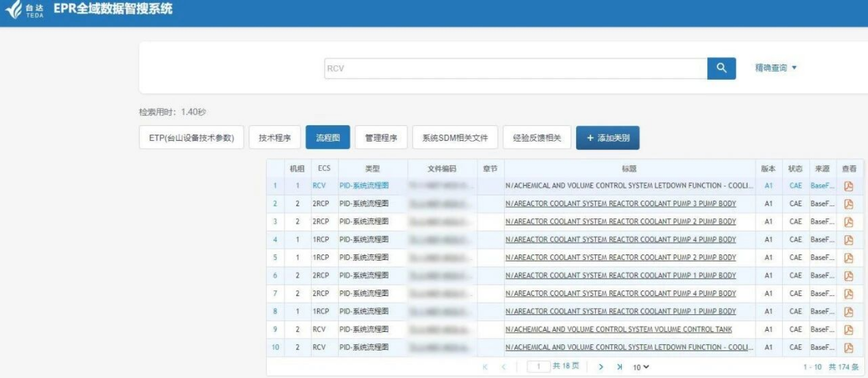Click the magnifier search button
Screen dimensions: 868x378
[721, 68]
